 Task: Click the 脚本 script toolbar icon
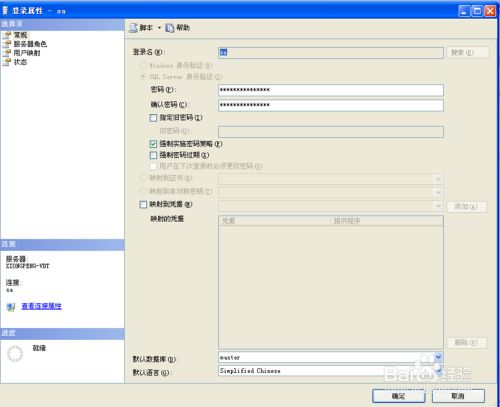(x=133, y=28)
